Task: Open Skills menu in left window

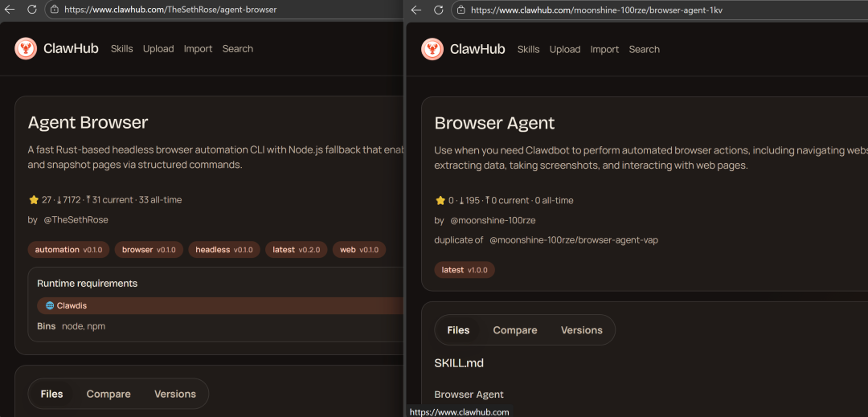Action: coord(121,49)
